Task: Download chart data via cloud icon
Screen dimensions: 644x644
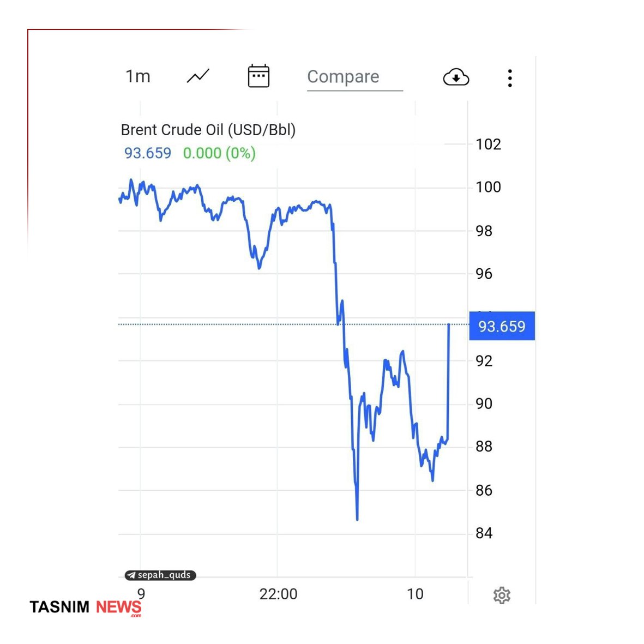Action: 456,77
